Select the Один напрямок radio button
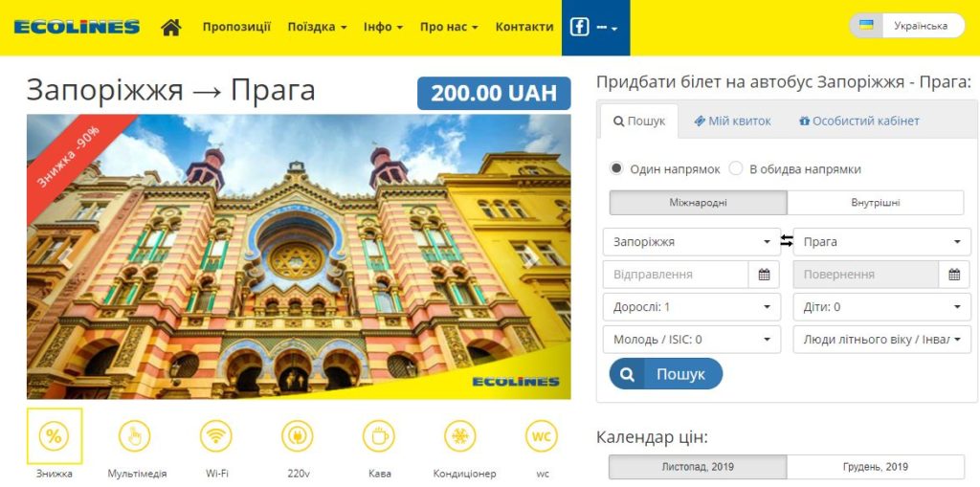 point(617,168)
